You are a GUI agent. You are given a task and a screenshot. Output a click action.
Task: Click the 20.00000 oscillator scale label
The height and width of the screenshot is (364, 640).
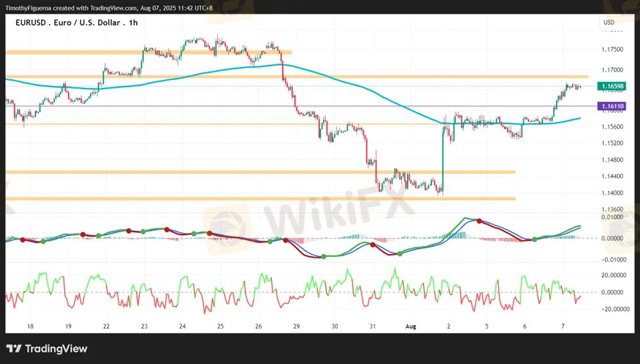pyautogui.click(x=614, y=275)
